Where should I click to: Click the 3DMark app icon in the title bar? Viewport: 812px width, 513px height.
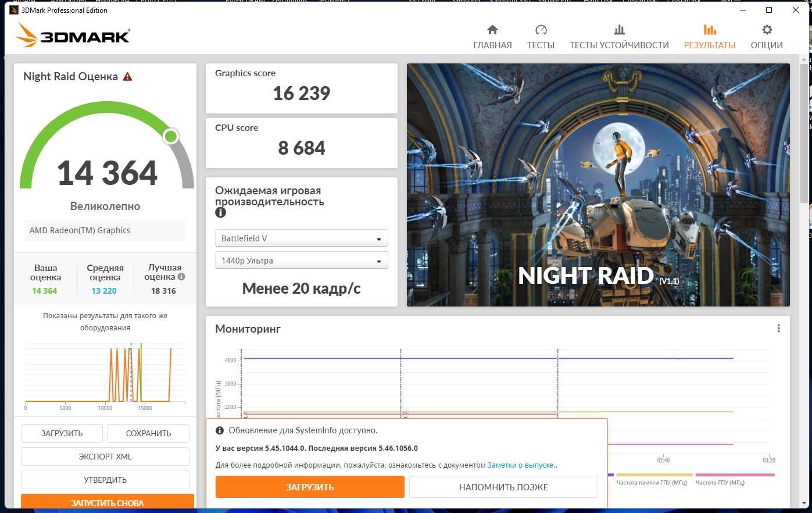[14, 10]
